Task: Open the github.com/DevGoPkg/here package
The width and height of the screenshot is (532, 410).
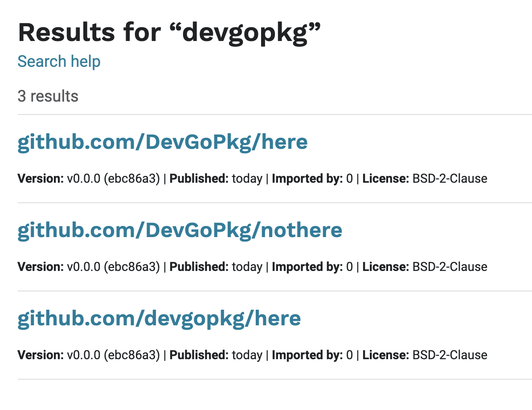Action: tap(162, 142)
